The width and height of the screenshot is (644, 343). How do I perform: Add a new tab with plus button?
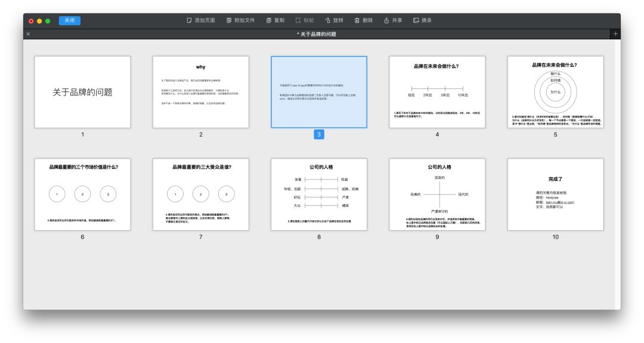pos(615,34)
